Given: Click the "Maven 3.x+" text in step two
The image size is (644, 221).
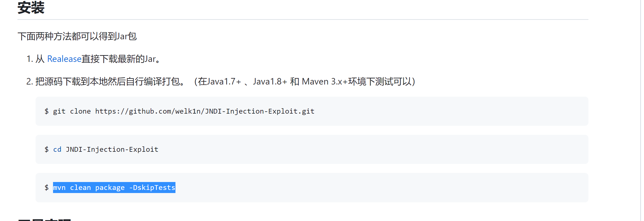Looking at the screenshot, I should pyautogui.click(x=324, y=82).
